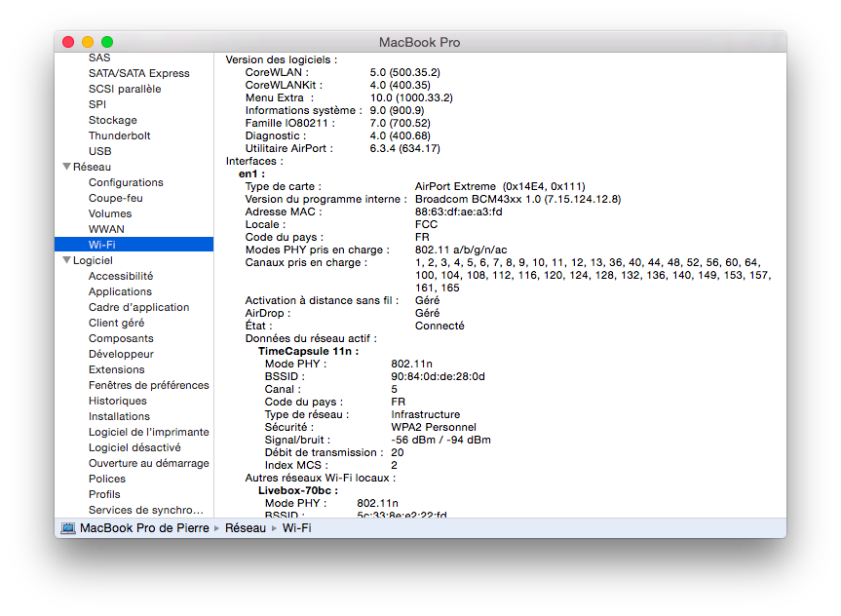This screenshot has height=616, width=841.
Task: Click the MacBook Pro window title
Action: 419,42
